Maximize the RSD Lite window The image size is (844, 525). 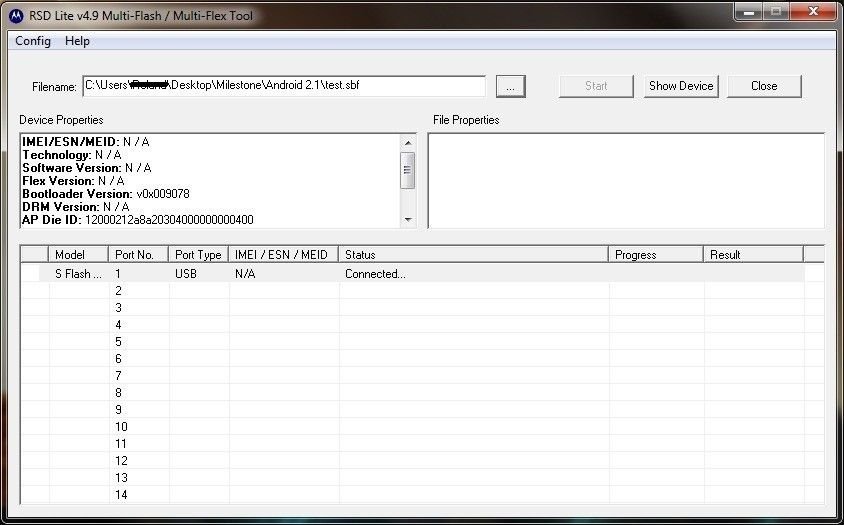click(x=776, y=12)
